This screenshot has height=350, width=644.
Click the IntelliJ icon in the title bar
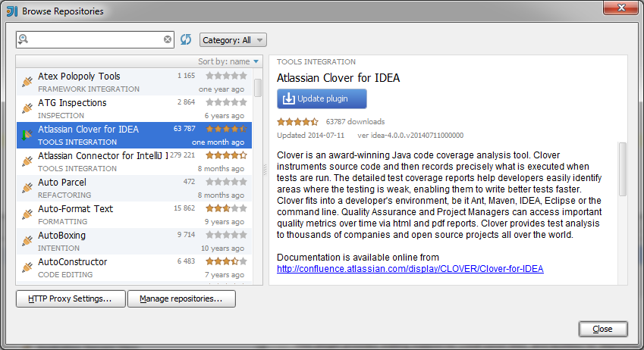point(12,11)
